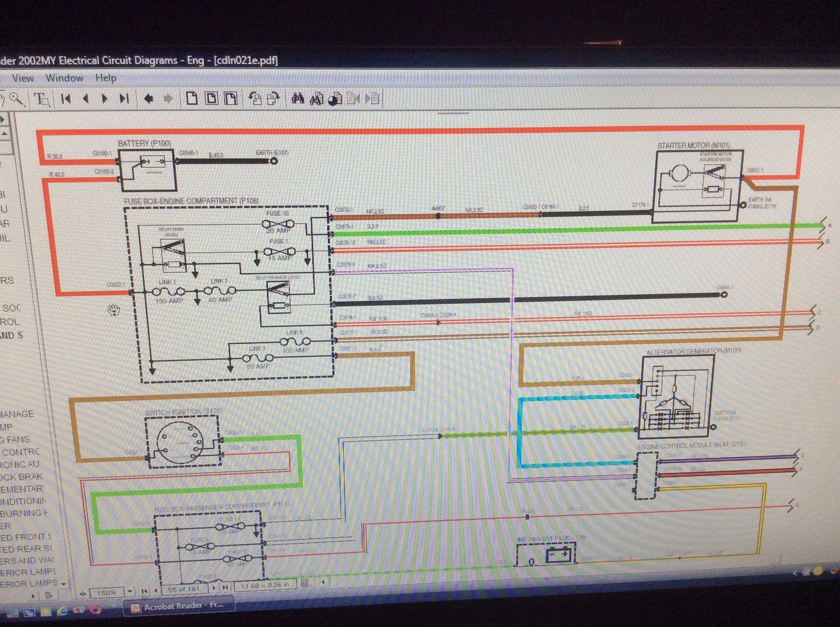Click page size 11.68 x 8.26 in
This screenshot has height=627, width=840.
265,585
